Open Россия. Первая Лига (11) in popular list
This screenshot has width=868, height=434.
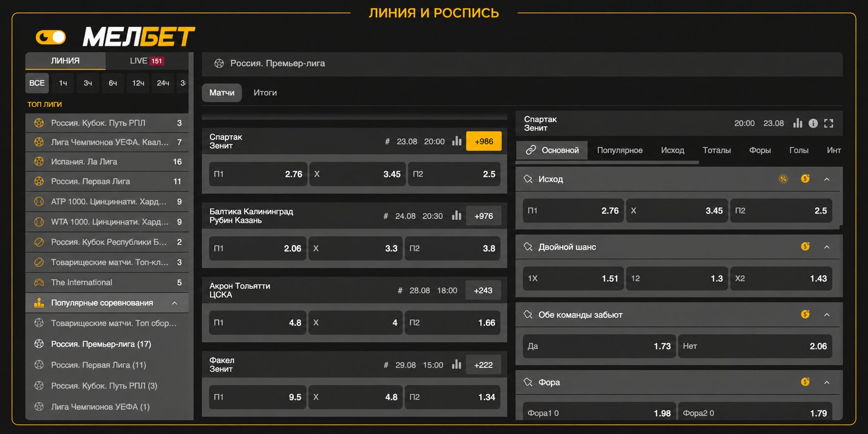coord(107,365)
